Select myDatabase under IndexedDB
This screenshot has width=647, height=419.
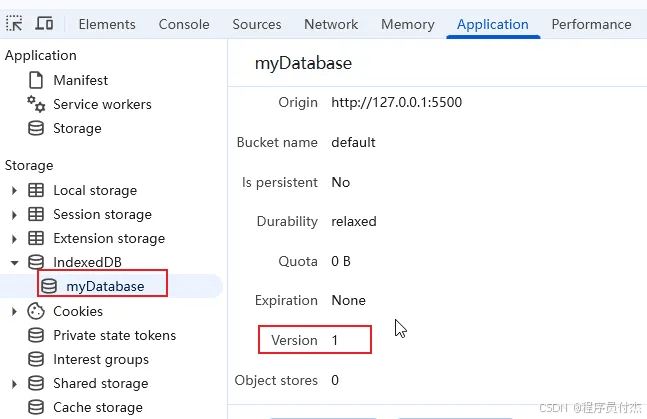pos(105,286)
